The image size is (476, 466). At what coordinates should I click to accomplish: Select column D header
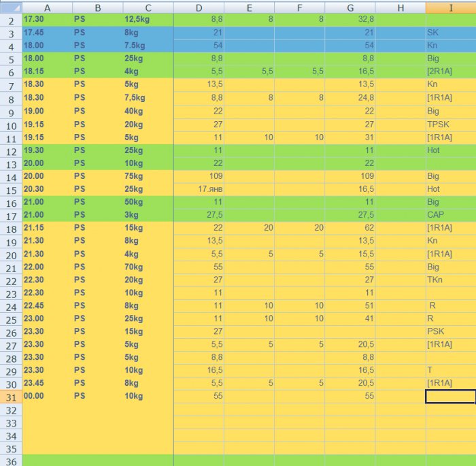(199, 8)
